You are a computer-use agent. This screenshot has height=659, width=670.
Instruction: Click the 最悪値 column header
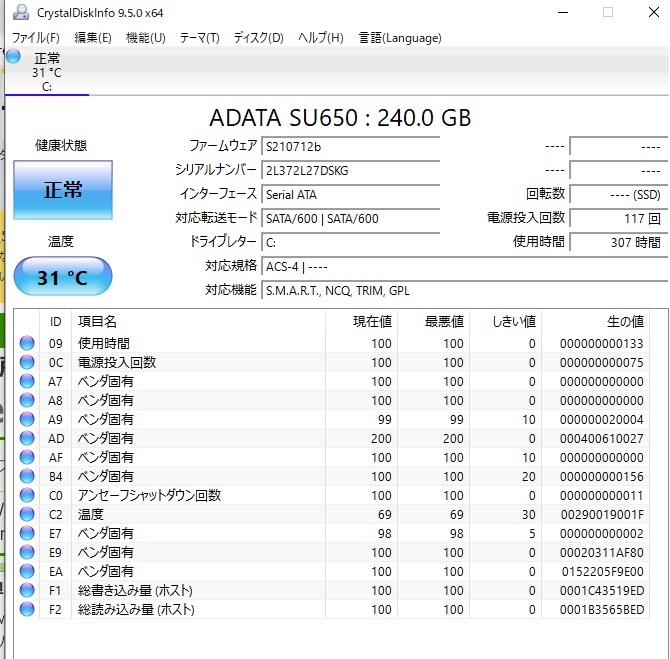tap(433, 321)
